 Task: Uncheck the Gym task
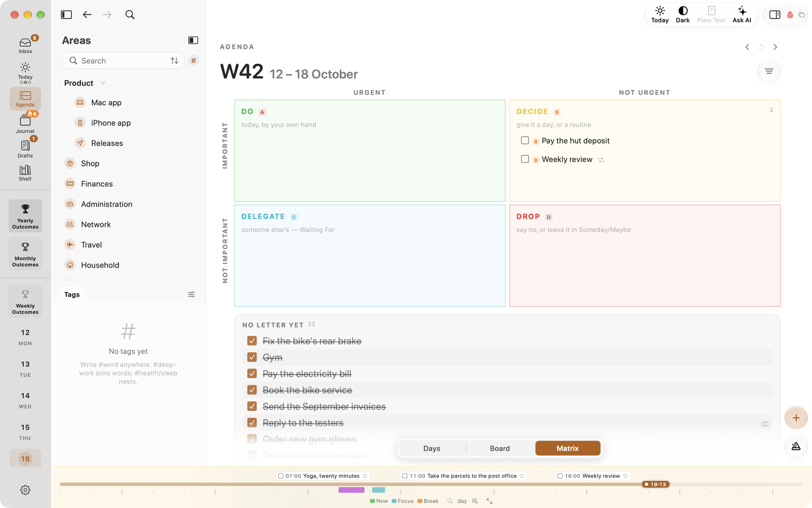point(252,357)
